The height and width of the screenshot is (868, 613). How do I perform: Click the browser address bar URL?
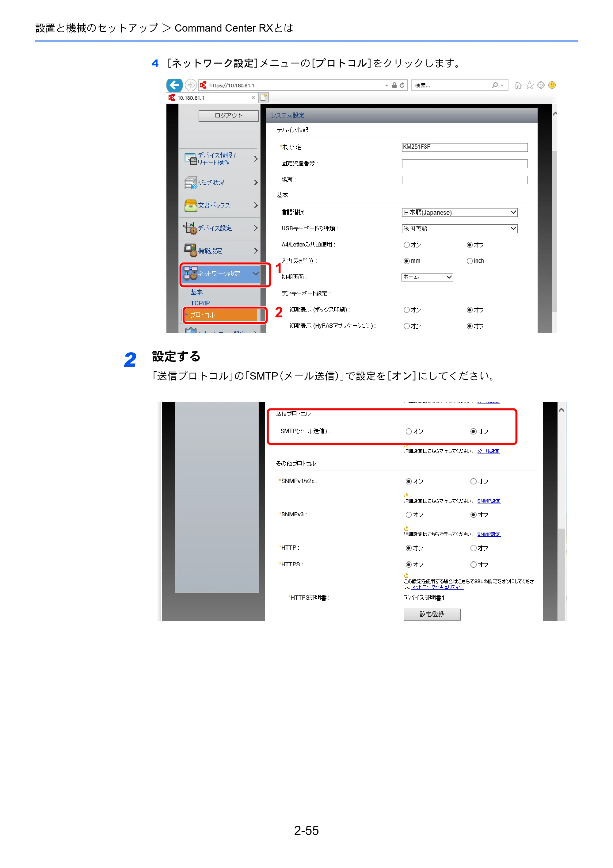(232, 86)
